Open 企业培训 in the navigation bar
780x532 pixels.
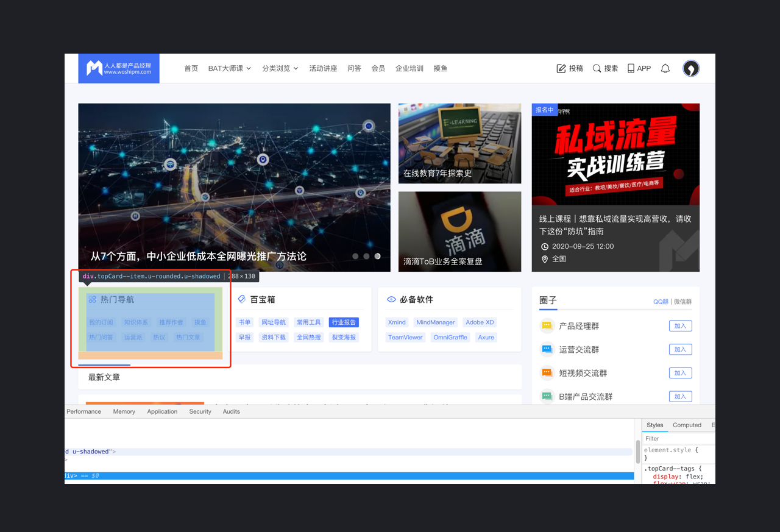click(x=409, y=68)
